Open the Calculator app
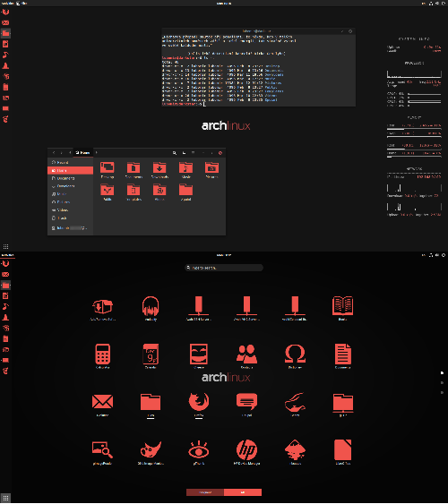This screenshot has height=504, width=448. coord(103,355)
